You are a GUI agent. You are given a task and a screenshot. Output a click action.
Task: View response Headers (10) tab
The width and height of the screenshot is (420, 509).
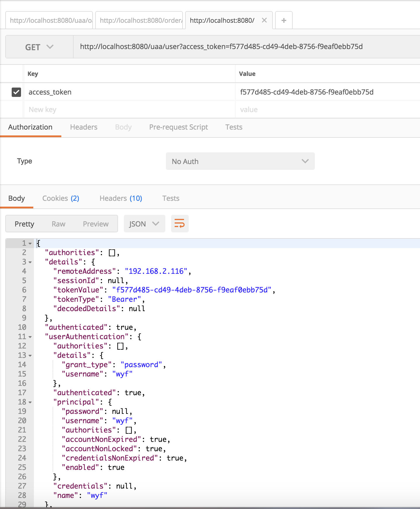[x=121, y=198]
